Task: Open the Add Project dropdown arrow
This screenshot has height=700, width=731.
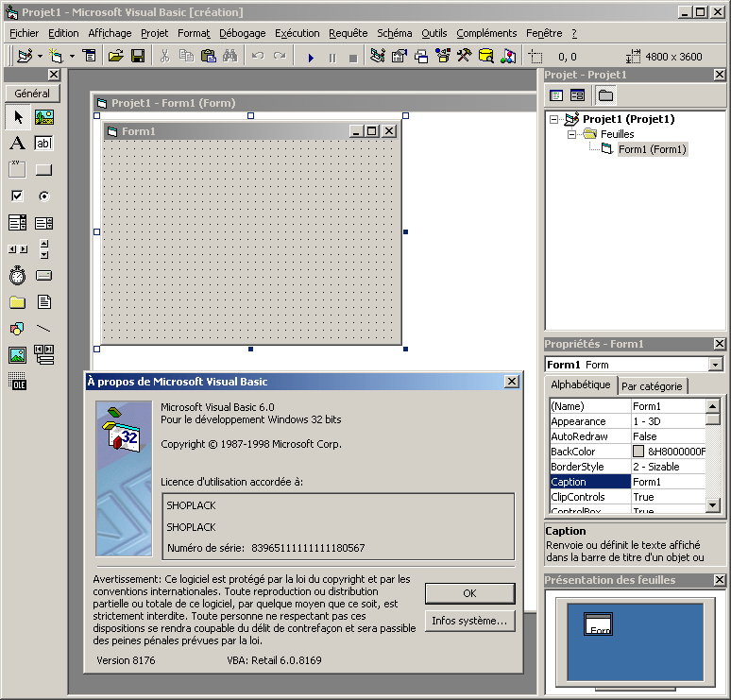Action: 40,57
